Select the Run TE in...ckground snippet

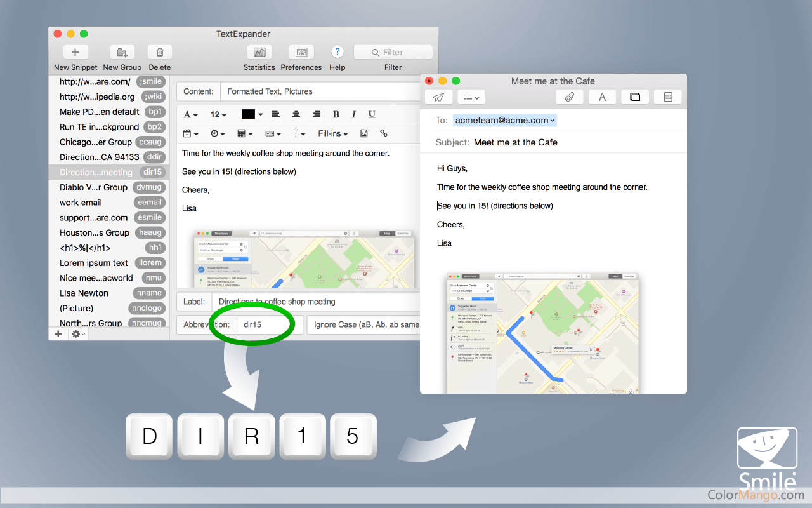pyautogui.click(x=108, y=127)
